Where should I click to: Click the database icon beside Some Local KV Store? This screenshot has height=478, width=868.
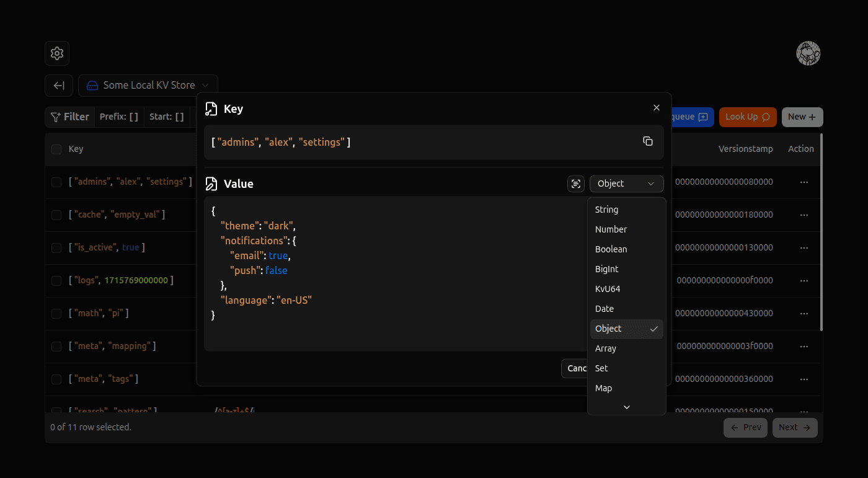point(92,85)
